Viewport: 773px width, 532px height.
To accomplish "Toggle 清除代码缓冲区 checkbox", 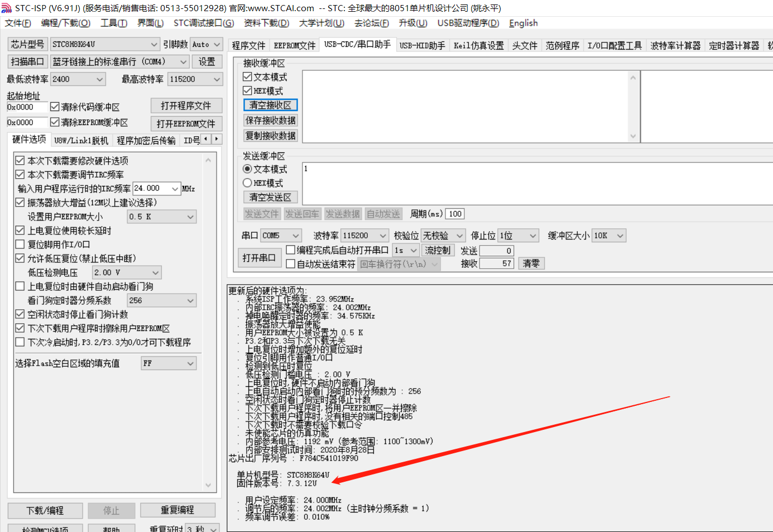I will tap(55, 107).
